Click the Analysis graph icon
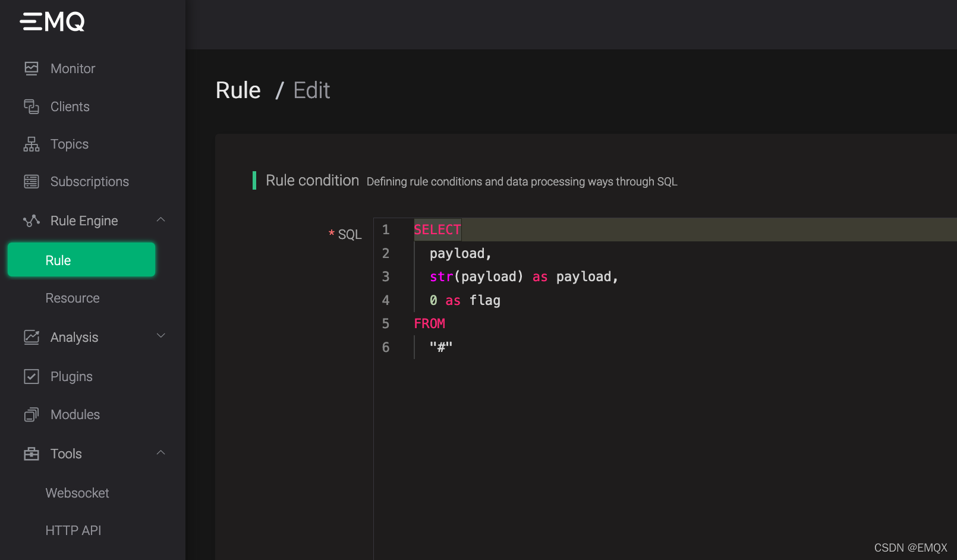 (x=32, y=337)
